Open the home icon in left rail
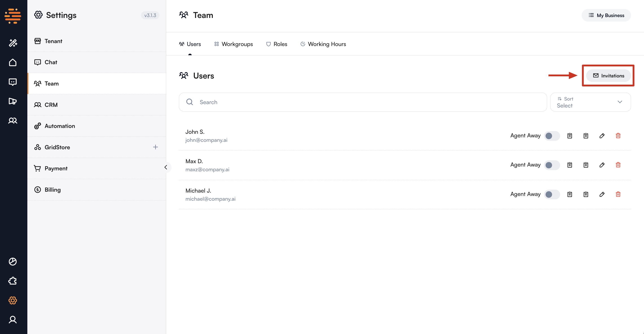644x334 pixels. click(x=13, y=63)
